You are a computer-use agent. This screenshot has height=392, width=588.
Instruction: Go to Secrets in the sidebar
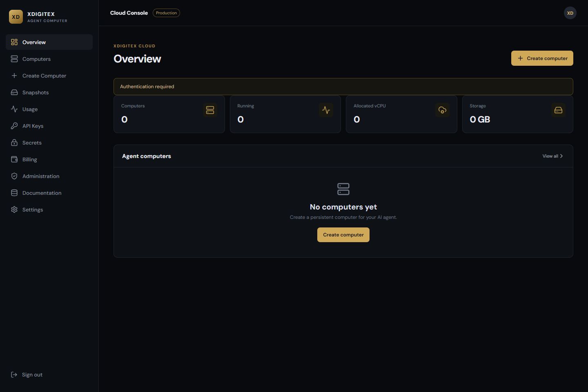pos(49,143)
